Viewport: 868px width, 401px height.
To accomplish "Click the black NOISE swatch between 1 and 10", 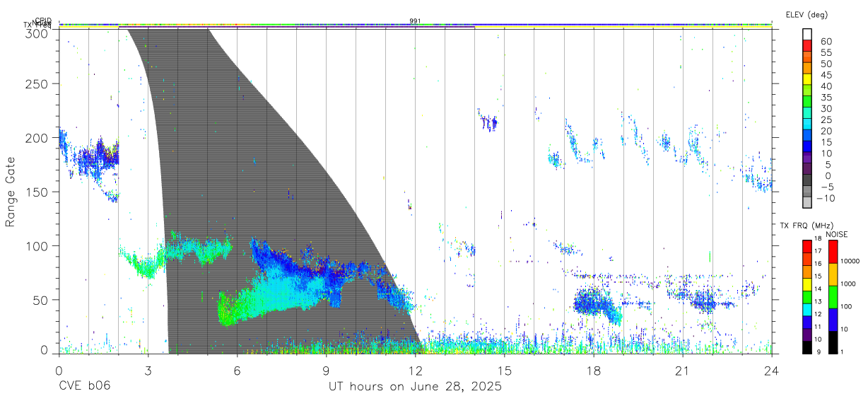I will pyautogui.click(x=832, y=342).
